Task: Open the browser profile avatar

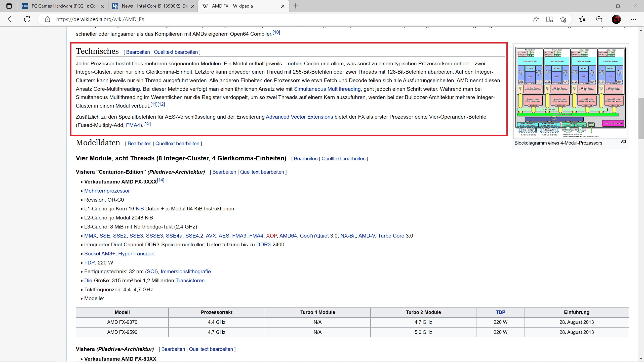Action: click(x=616, y=19)
